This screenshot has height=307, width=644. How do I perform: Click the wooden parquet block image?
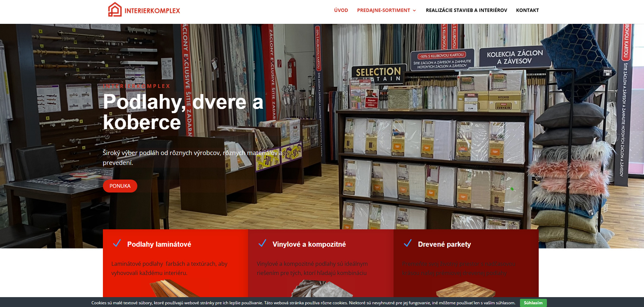(465, 290)
